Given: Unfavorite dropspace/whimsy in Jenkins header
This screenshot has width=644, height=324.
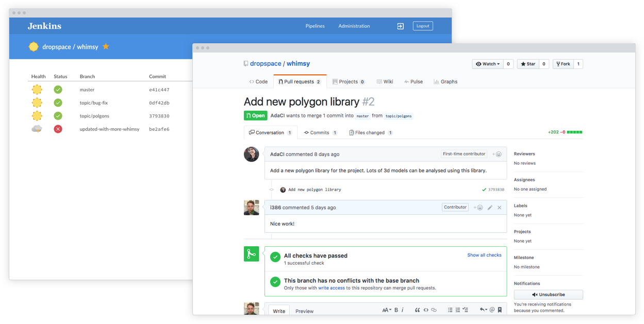Looking at the screenshot, I should (106, 46).
